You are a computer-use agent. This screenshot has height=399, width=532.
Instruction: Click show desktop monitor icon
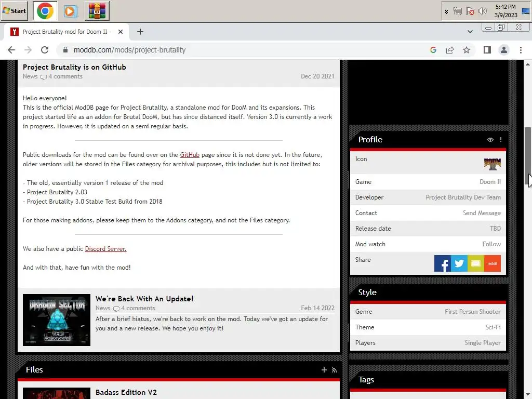(526, 11)
